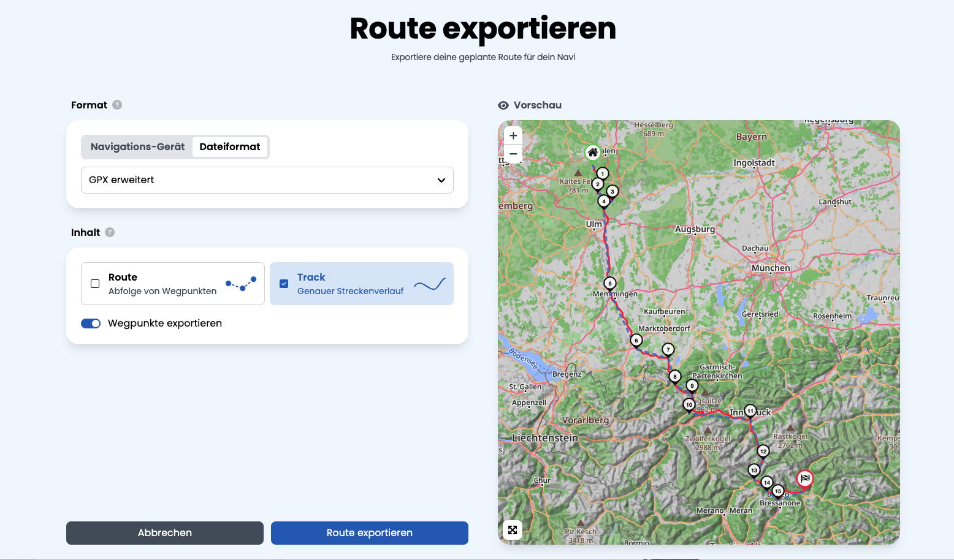Select waypoint marker 10 on map
954x560 pixels.
(689, 405)
